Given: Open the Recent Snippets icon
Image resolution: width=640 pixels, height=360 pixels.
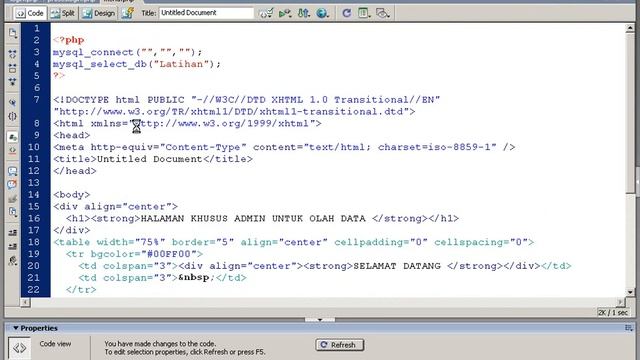Looking at the screenshot, I should pos(13,212).
